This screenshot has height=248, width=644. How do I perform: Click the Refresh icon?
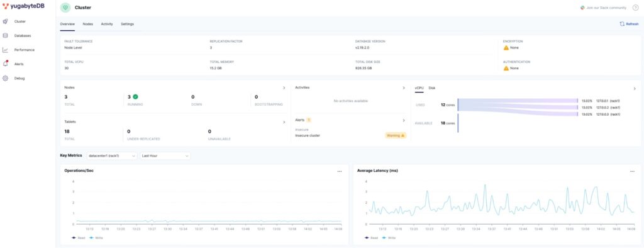pyautogui.click(x=622, y=24)
